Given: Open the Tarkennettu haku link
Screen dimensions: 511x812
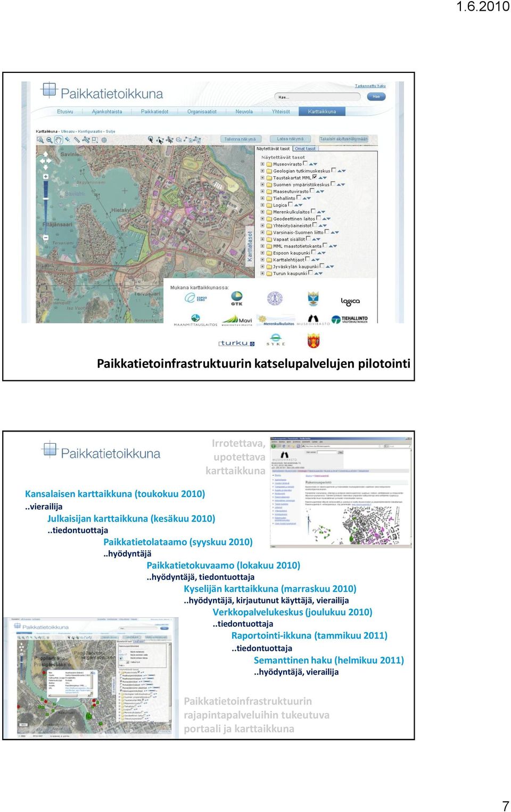Looking at the screenshot, I should tap(370, 86).
